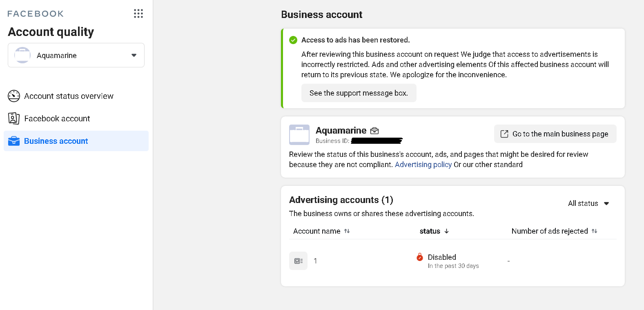Click the Aquamarine avatar in account selector
The height and width of the screenshot is (310, 644).
coord(22,55)
